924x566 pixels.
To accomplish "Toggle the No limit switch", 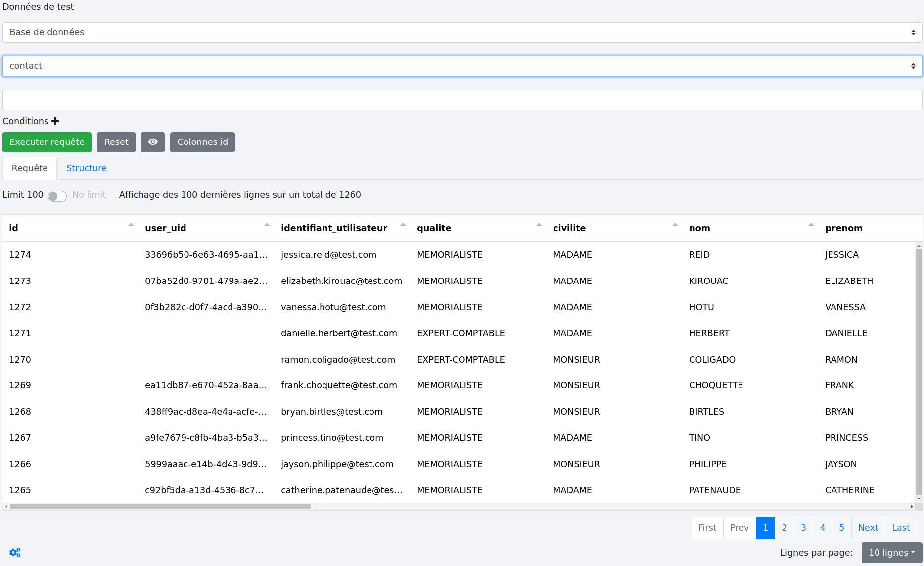I will pos(57,196).
